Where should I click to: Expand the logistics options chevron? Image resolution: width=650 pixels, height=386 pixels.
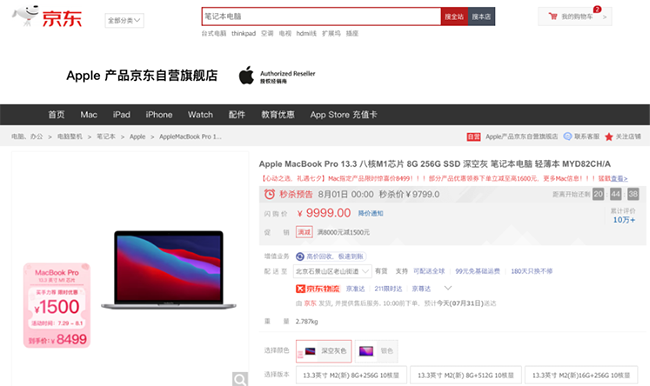448,288
